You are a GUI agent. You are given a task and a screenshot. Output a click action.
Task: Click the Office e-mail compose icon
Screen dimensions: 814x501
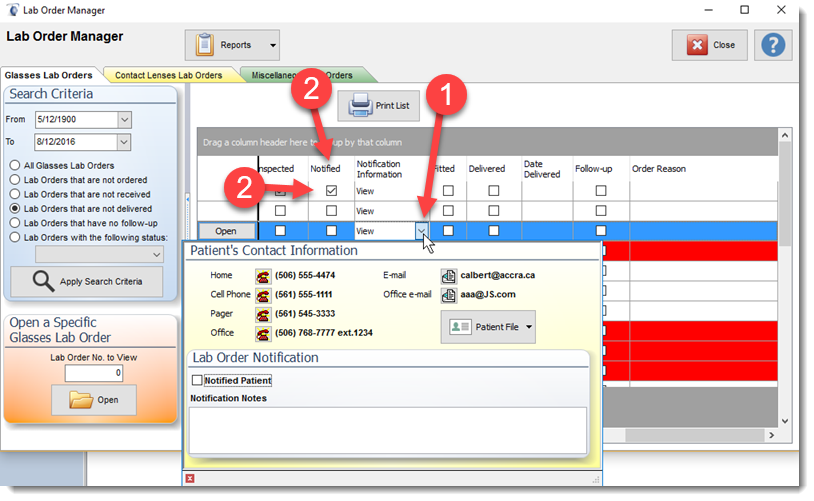[448, 295]
